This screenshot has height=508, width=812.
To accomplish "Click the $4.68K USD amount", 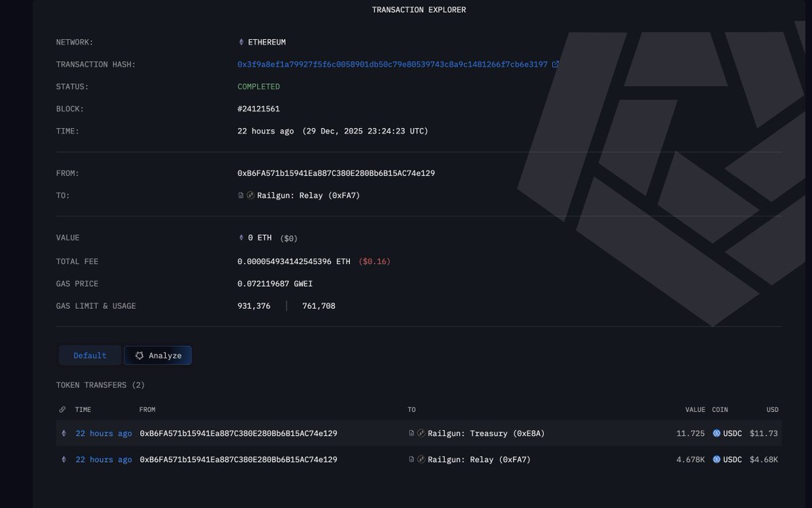I will [764, 459].
